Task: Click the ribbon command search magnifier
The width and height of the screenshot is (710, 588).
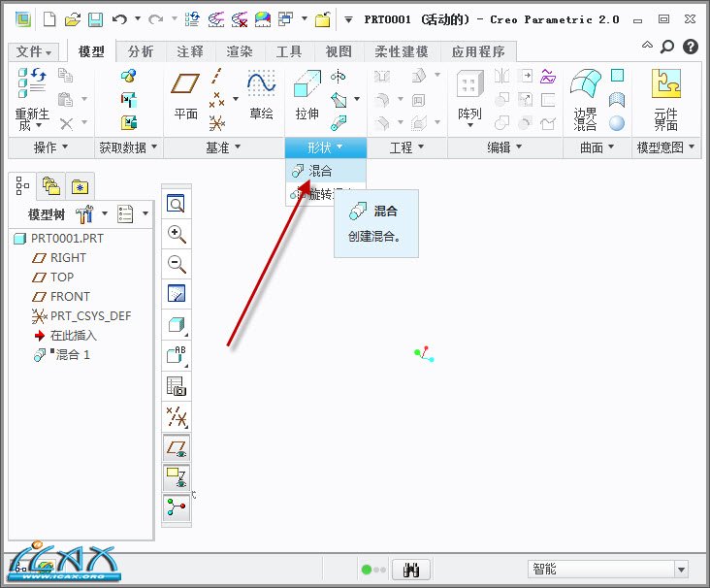Action: coord(667,47)
